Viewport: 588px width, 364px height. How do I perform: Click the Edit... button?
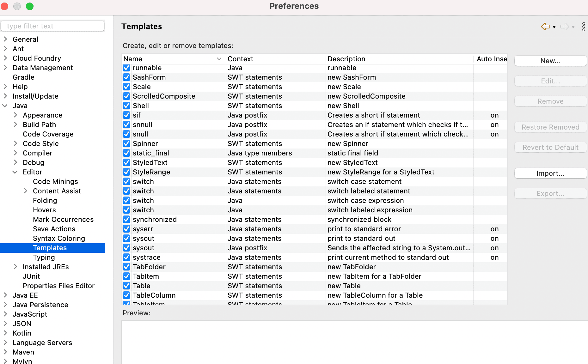550,81
